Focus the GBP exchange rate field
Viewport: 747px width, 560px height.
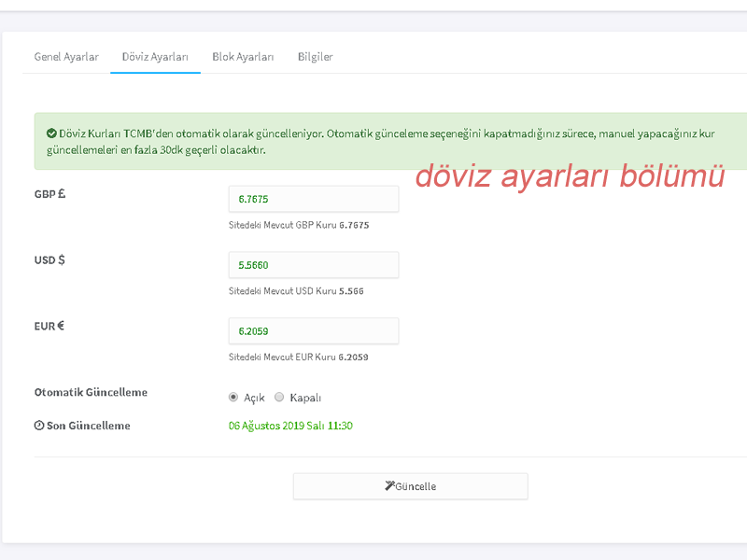(313, 199)
